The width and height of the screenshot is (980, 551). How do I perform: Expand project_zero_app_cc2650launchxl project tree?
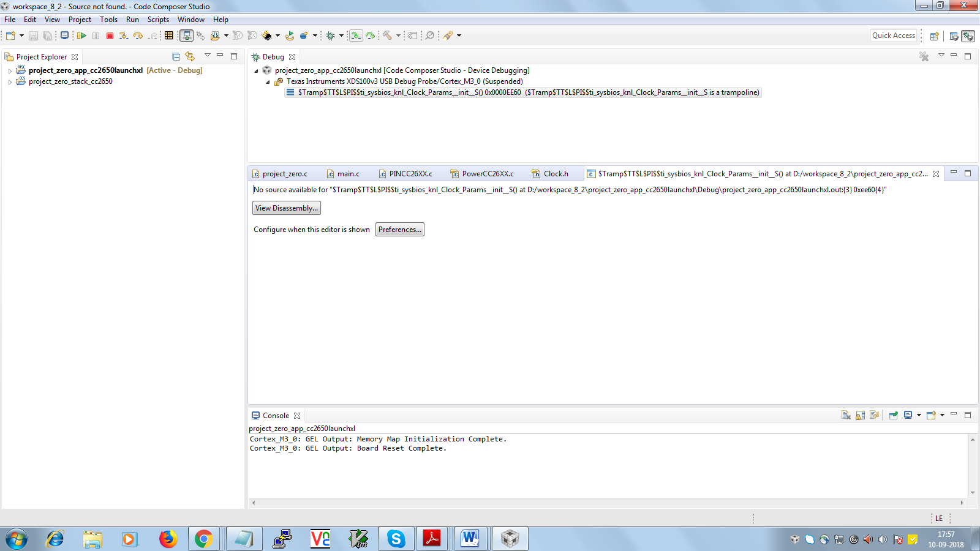click(x=10, y=71)
